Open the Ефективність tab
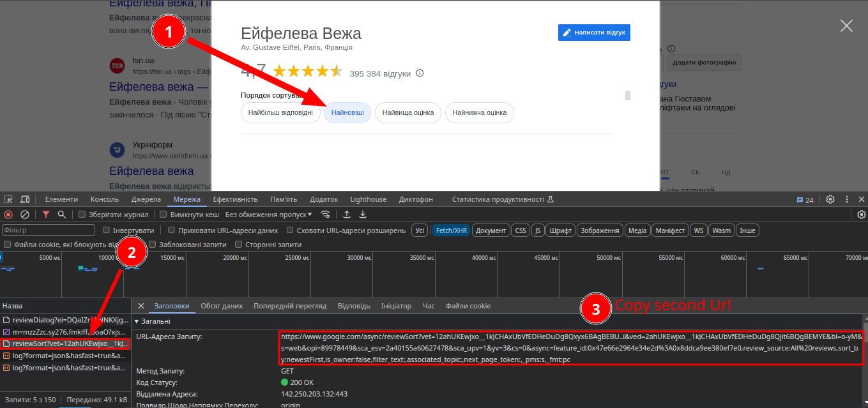This screenshot has height=408, width=868. tap(235, 199)
